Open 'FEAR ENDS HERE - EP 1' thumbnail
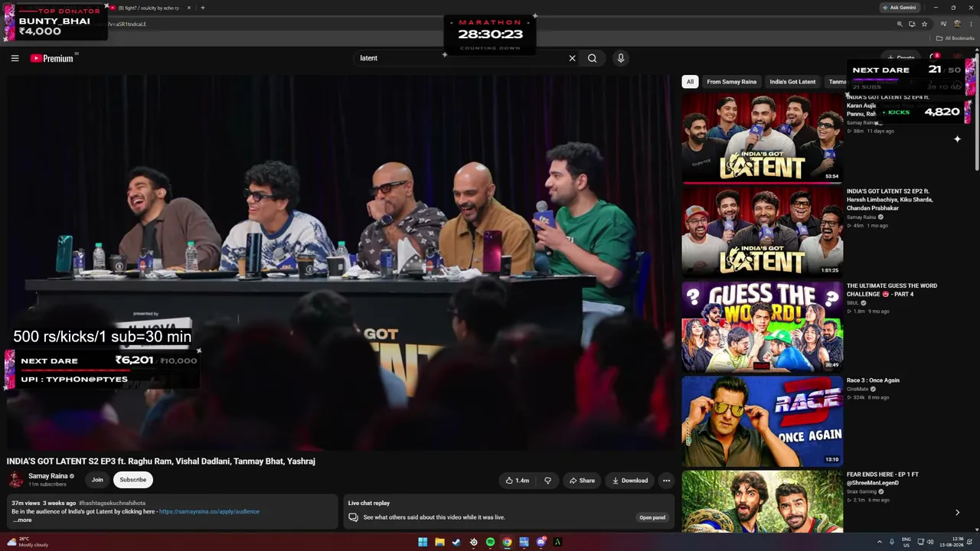Screen dimensions: 980x551 point(763,501)
